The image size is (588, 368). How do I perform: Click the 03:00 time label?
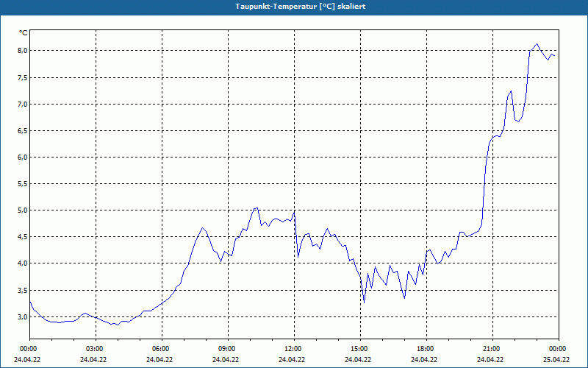pyautogui.click(x=96, y=349)
